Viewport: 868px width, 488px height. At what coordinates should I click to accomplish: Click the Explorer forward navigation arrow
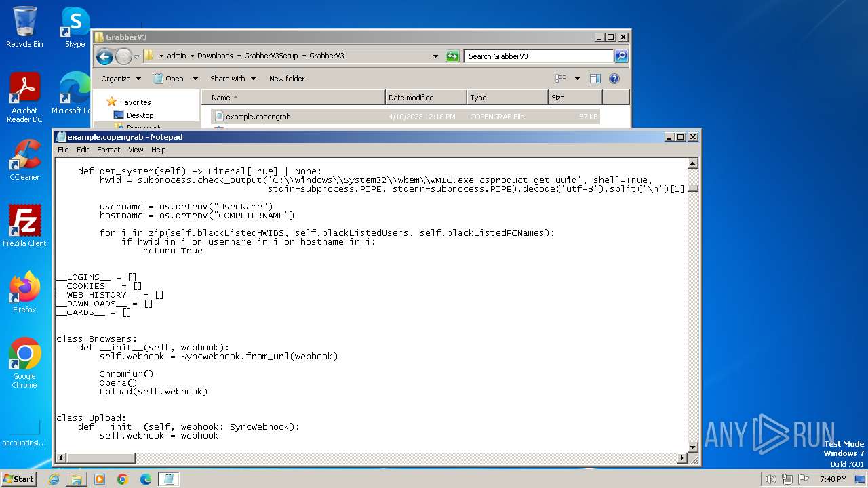click(123, 56)
